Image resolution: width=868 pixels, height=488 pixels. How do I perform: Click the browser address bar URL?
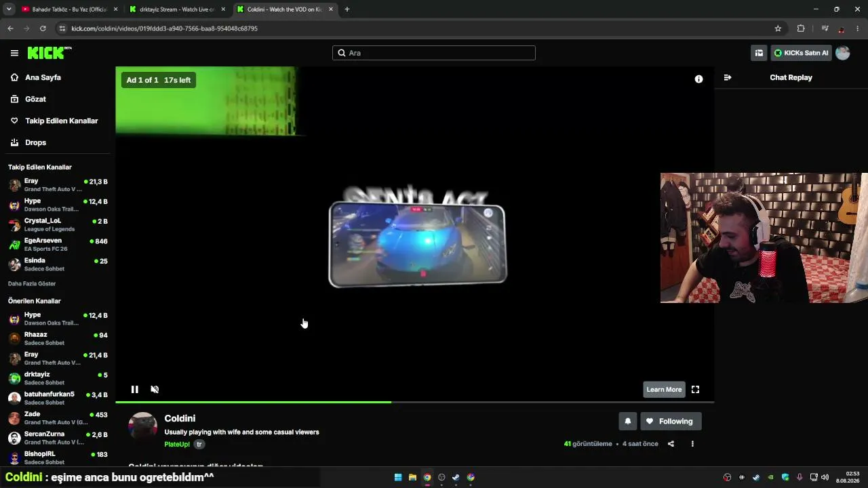[164, 28]
